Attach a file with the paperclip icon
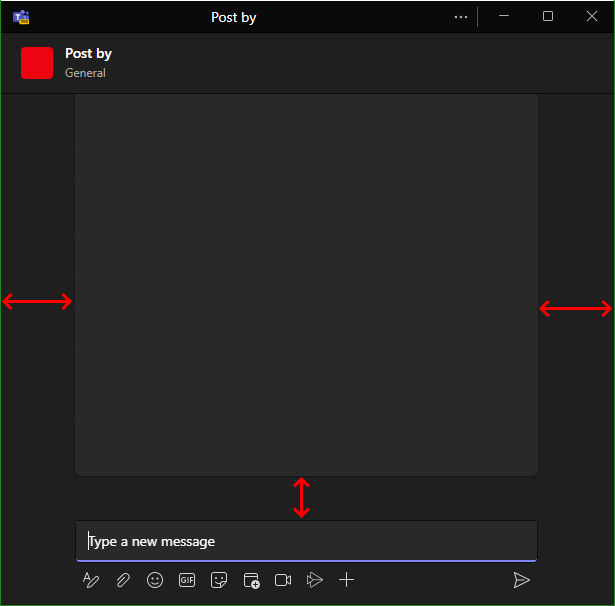Viewport: 615px width, 606px height. coord(123,580)
